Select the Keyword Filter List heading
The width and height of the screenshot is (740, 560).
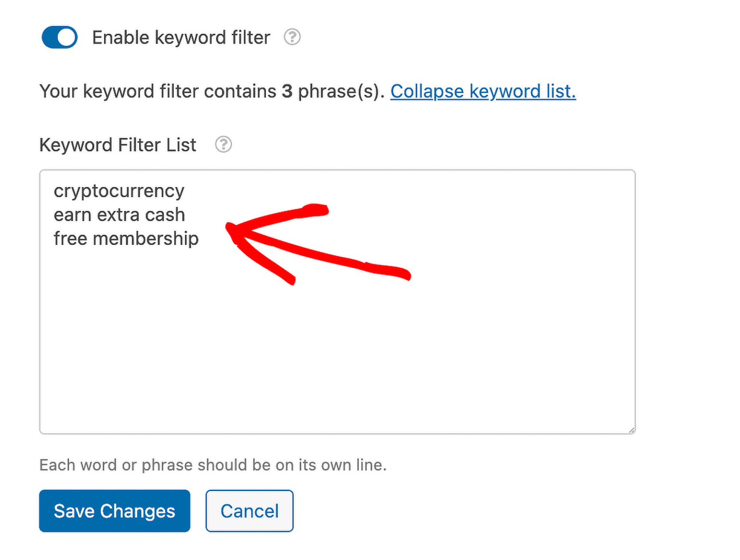click(117, 144)
